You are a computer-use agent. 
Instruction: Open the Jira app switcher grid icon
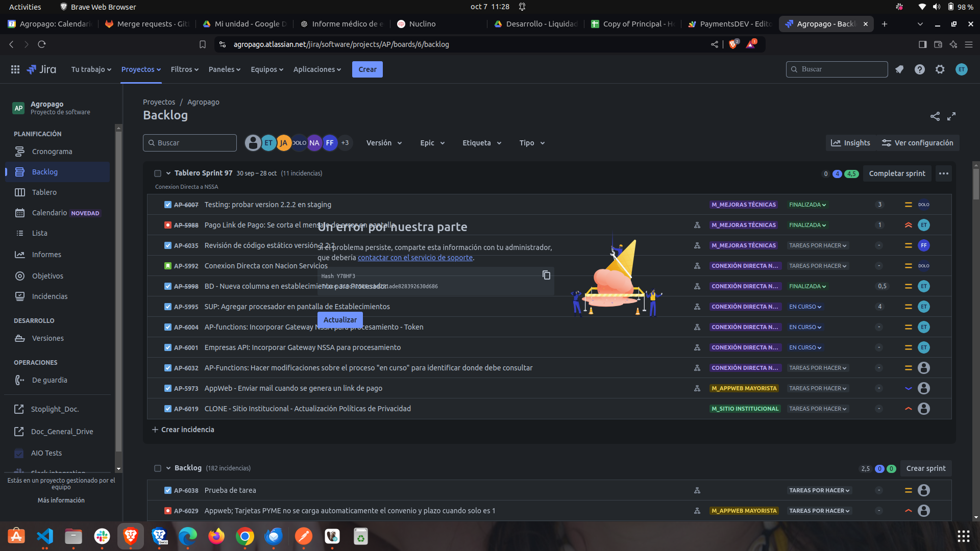(x=15, y=69)
